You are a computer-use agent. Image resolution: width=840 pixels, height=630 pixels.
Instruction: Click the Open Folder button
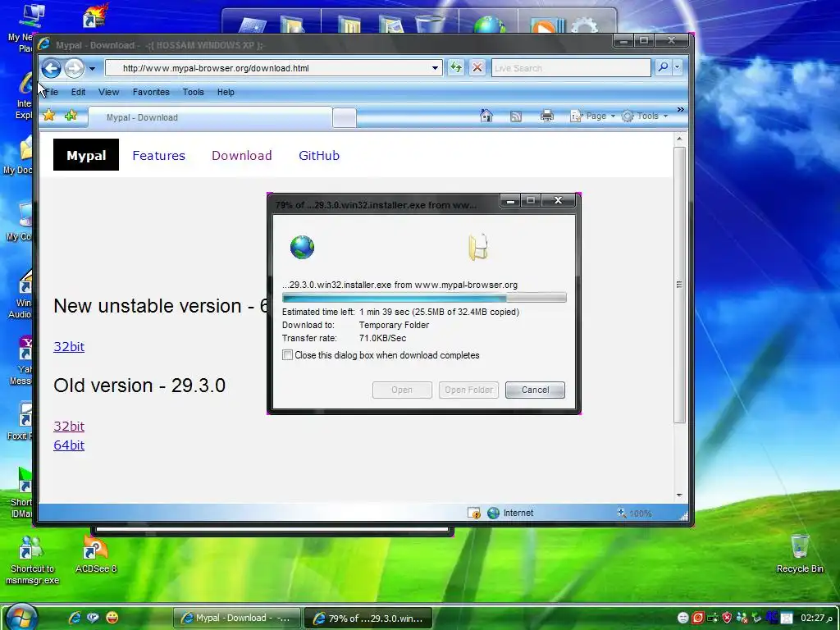point(468,390)
